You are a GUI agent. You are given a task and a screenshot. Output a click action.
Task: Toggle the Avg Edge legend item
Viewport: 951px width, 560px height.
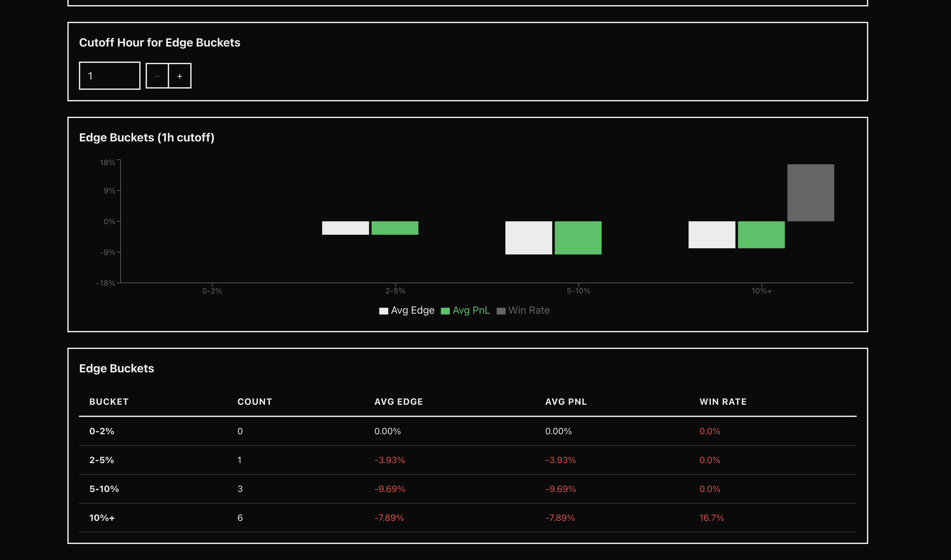coord(407,310)
